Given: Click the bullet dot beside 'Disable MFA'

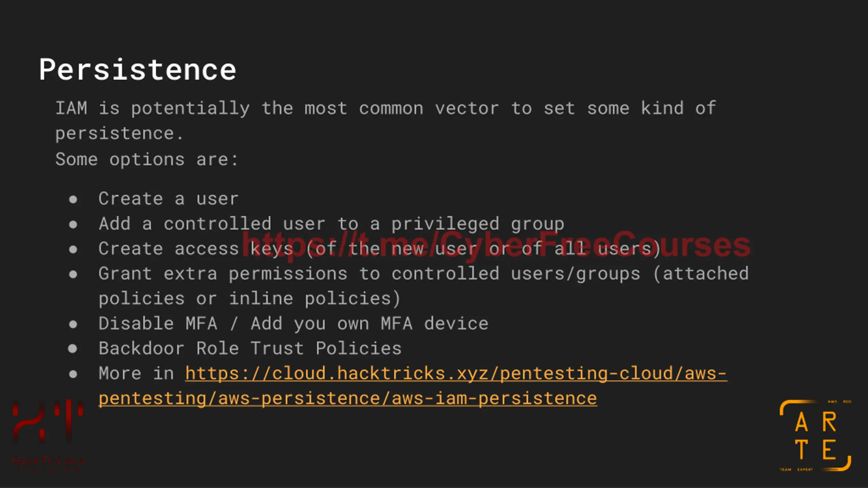Looking at the screenshot, I should (73, 324).
